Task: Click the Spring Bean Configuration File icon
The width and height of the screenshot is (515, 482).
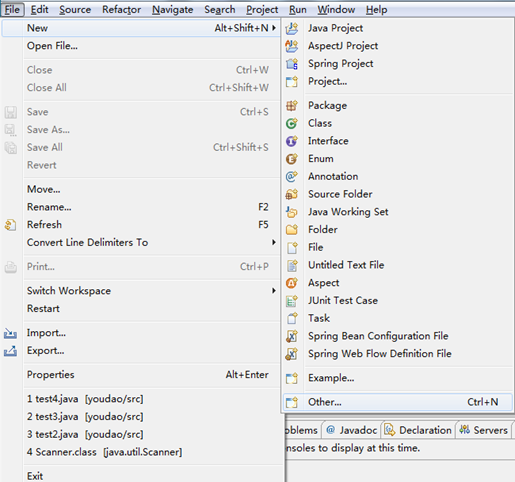Action: point(292,336)
